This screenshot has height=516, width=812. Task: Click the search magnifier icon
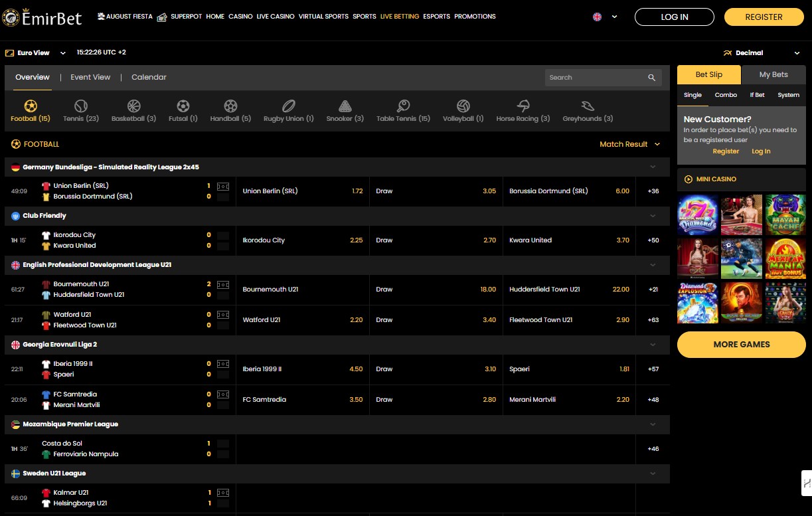652,78
